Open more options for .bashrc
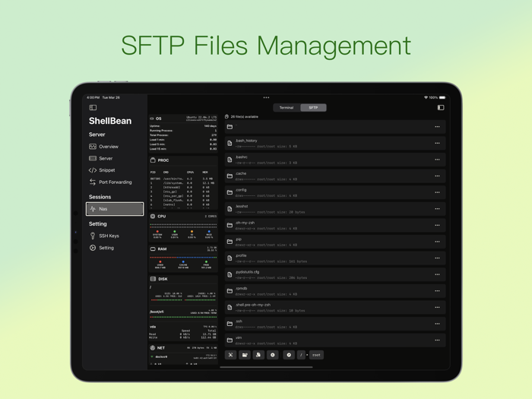Screen dimensions: 532x399 point(437,160)
